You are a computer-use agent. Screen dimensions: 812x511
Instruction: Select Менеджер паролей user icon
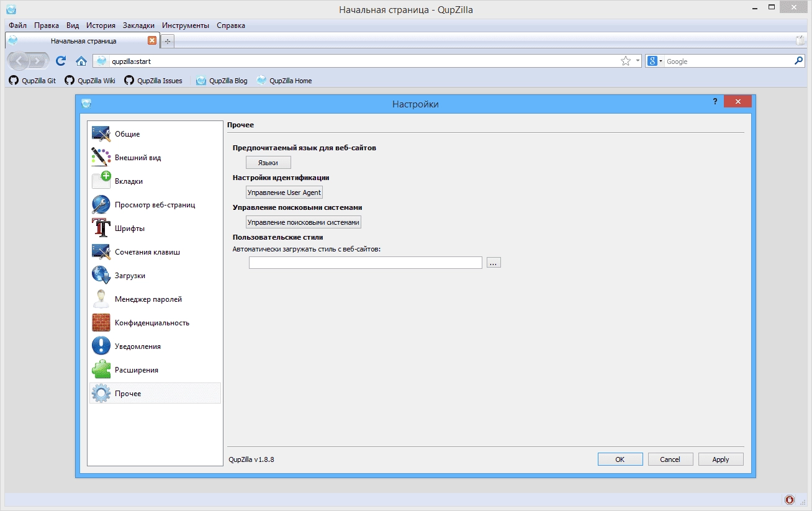[x=101, y=299]
